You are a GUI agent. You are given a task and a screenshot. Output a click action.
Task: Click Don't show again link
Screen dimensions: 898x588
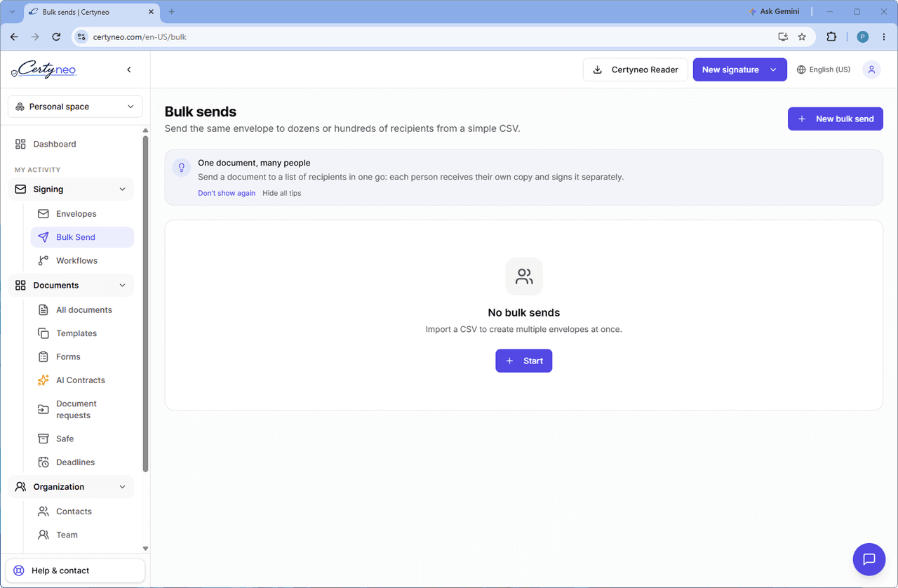[227, 193]
